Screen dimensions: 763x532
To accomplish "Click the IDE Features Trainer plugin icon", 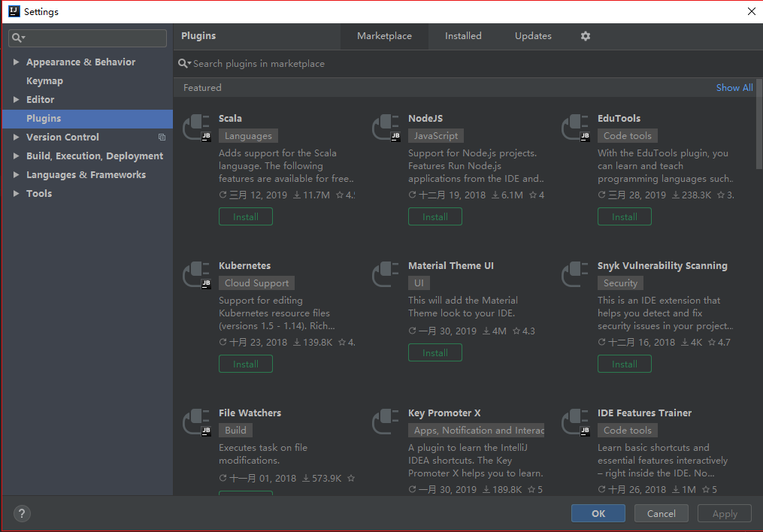I will point(576,422).
